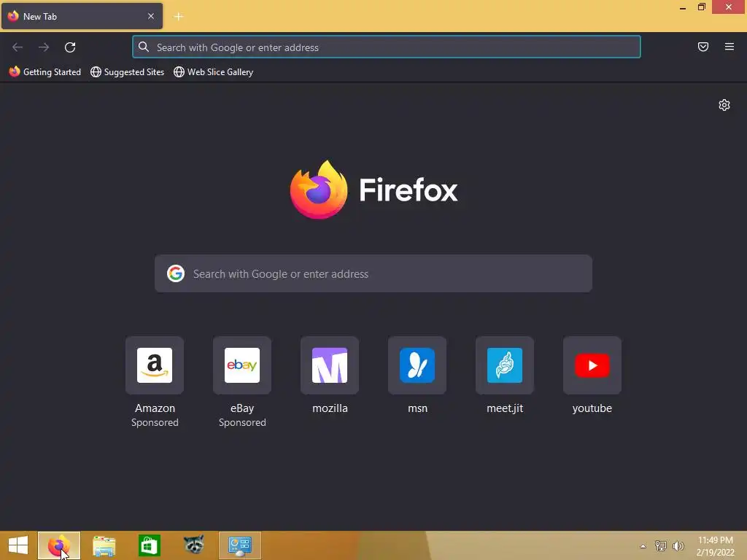Open a new tab with plus button

click(178, 17)
